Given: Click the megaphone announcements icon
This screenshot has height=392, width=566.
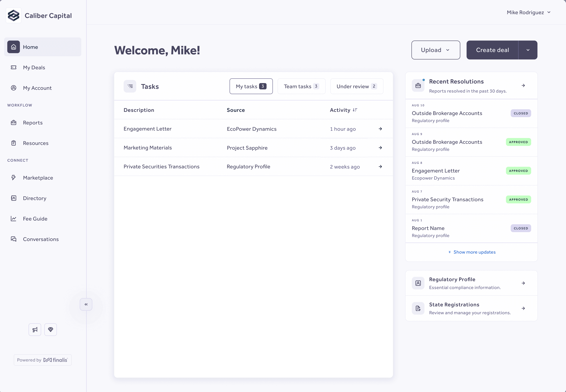Looking at the screenshot, I should pos(35,330).
